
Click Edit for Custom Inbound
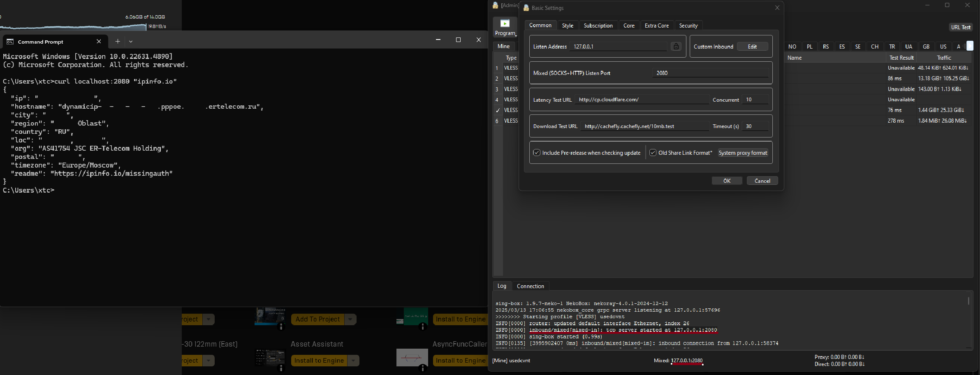tap(752, 47)
